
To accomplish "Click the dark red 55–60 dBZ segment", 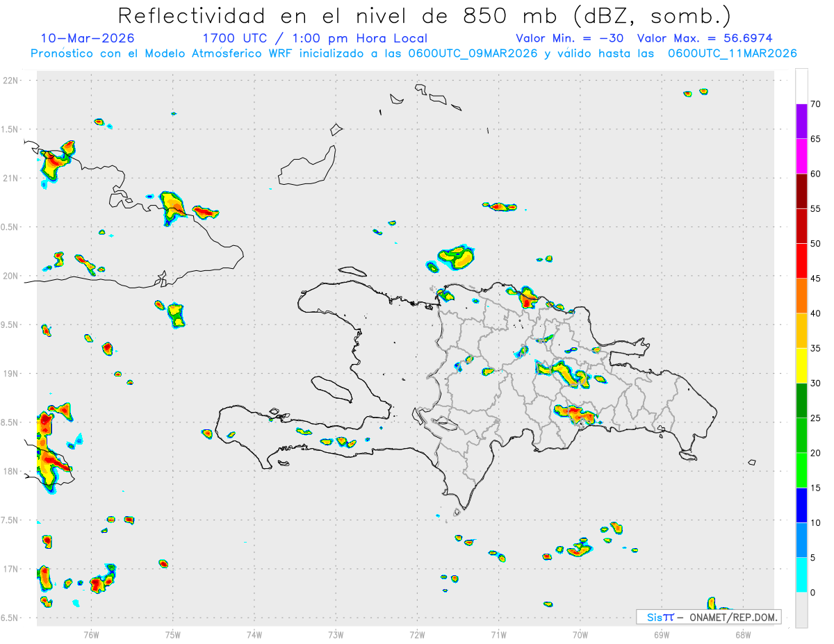I will pos(801,190).
